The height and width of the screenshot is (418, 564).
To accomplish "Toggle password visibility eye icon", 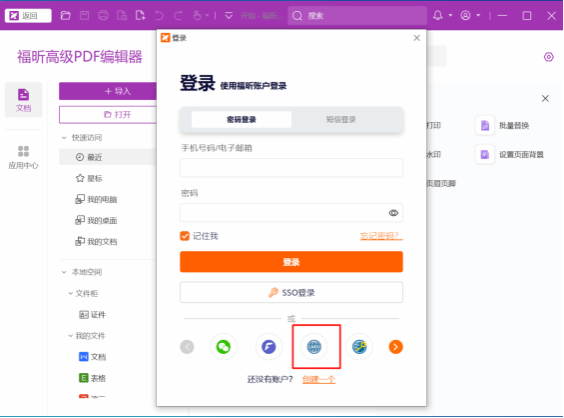I will click(x=394, y=213).
